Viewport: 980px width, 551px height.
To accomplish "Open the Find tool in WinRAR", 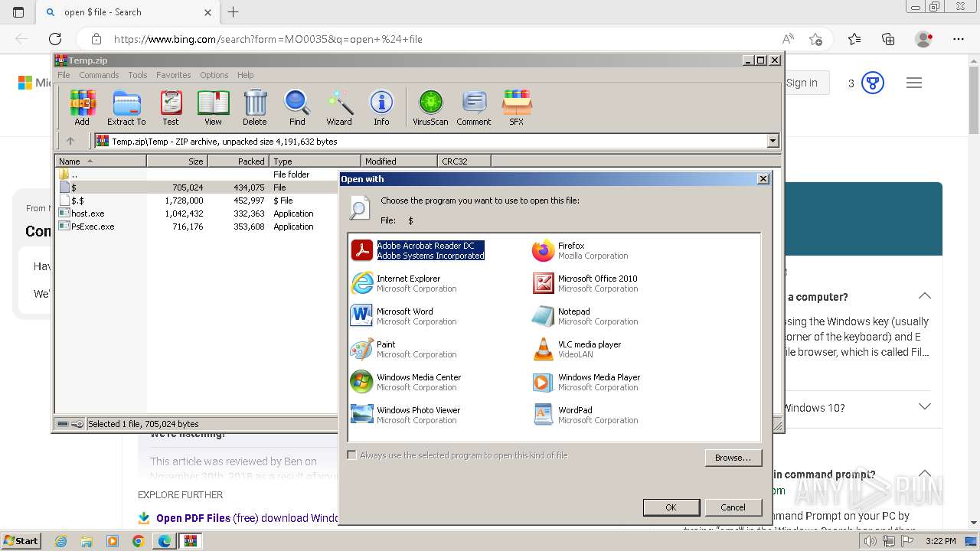I will click(297, 108).
